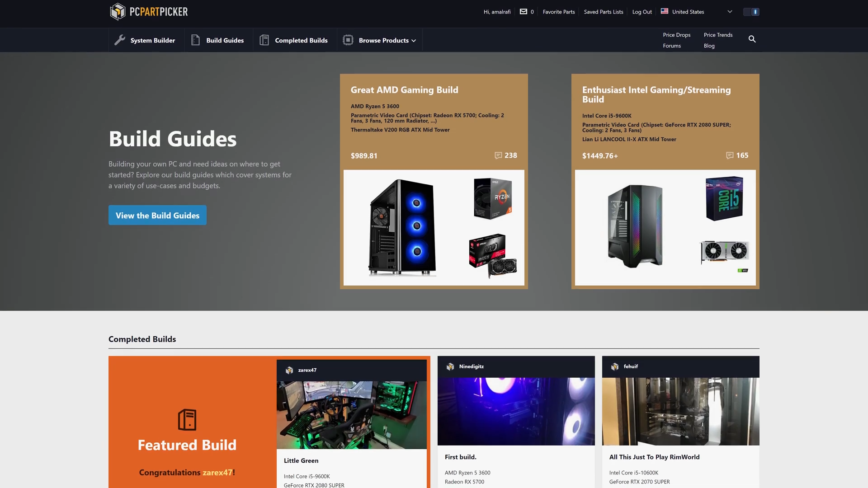Click the Browse Products chip icon
This screenshot has width=868, height=488.
[x=348, y=40]
